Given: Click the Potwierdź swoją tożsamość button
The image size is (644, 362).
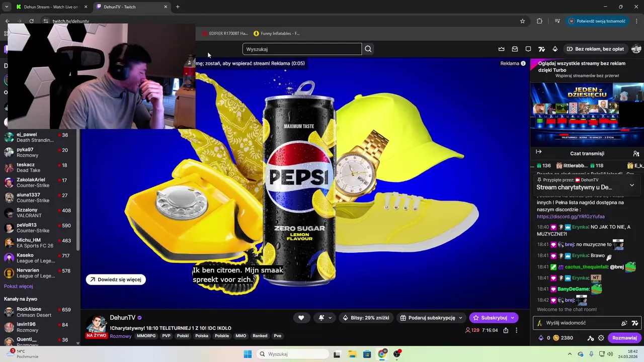Looking at the screenshot, I should tap(597, 21).
